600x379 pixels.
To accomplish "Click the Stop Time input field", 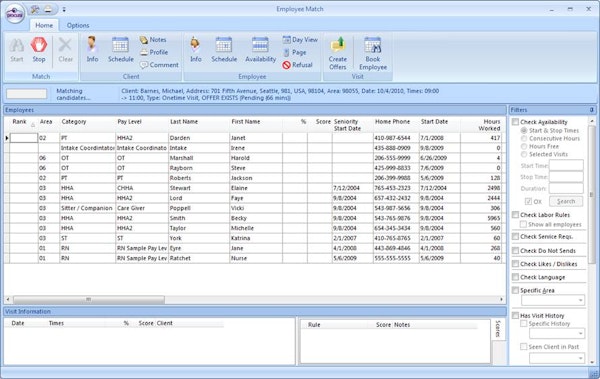I will [x=566, y=177].
